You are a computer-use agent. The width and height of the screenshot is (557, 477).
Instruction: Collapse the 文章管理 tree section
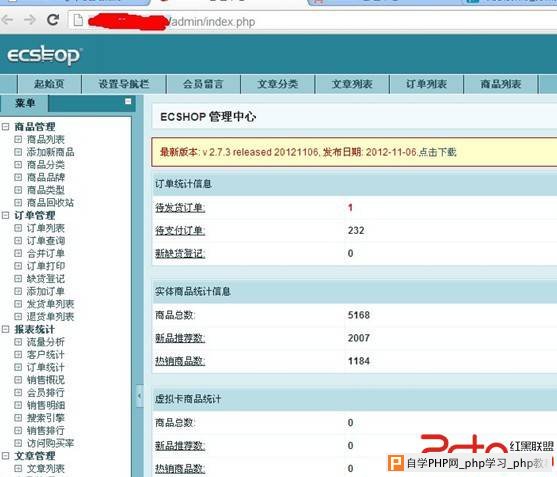[5, 456]
